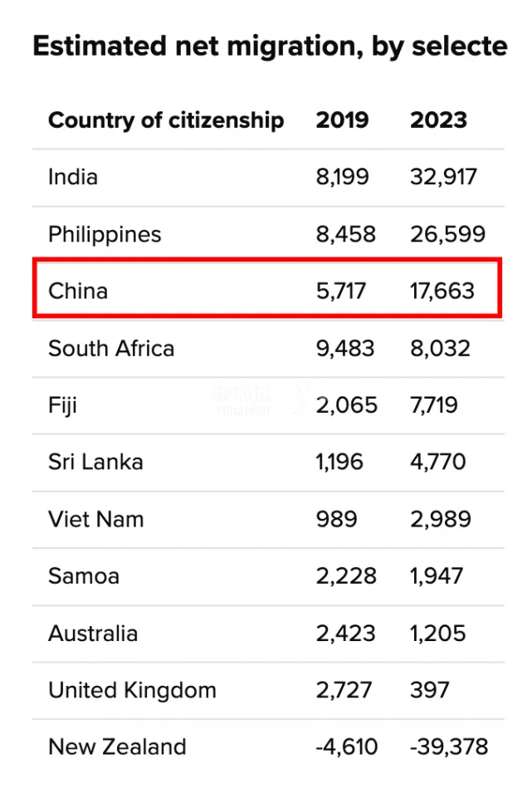Click the Country of citizenship column header
The width and height of the screenshot is (532, 793).
point(166,120)
